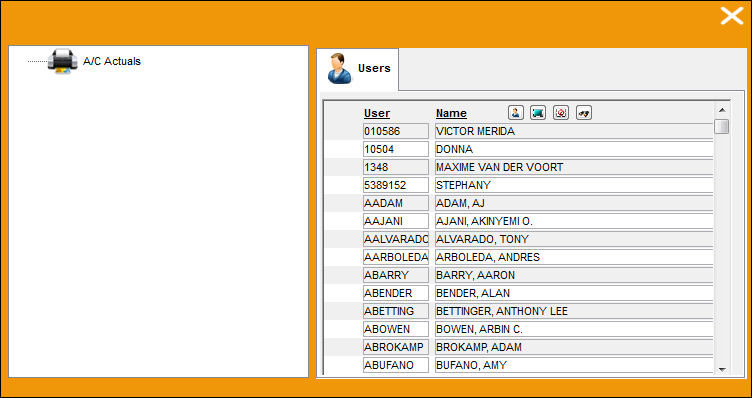This screenshot has height=398, width=752.
Task: Select name field BUFANO, AMY
Action: [x=574, y=365]
